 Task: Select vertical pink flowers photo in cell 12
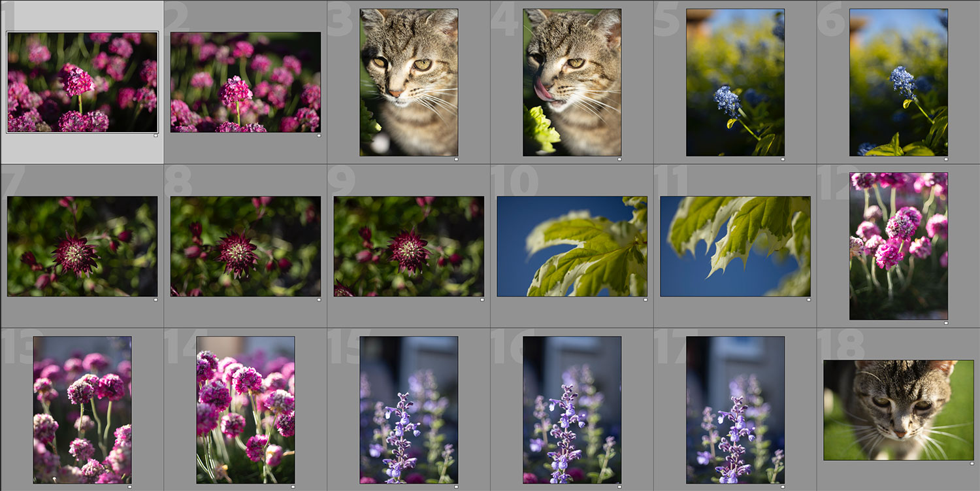pyautogui.click(x=899, y=246)
